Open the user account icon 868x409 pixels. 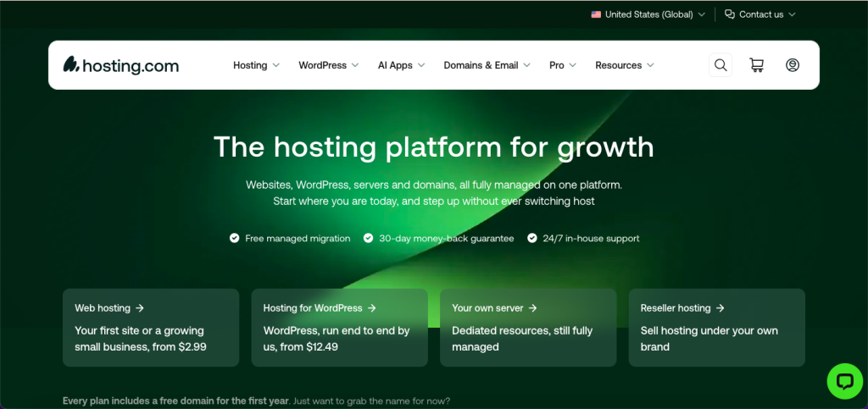click(x=793, y=65)
